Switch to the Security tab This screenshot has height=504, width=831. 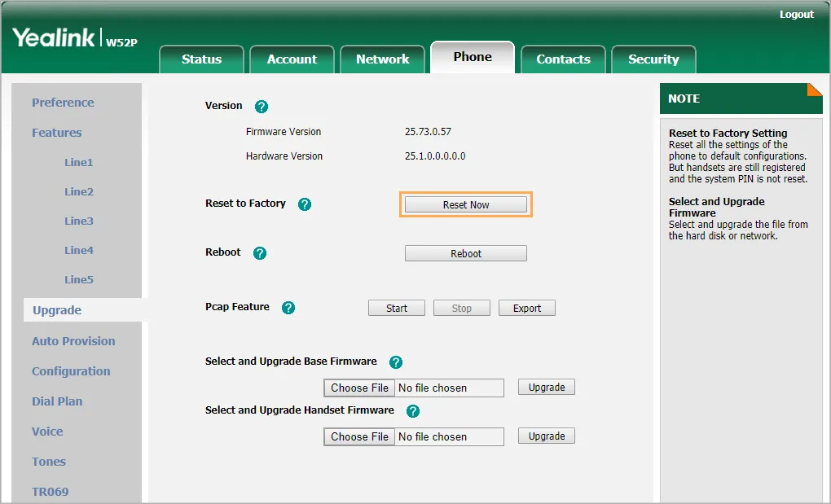[653, 59]
